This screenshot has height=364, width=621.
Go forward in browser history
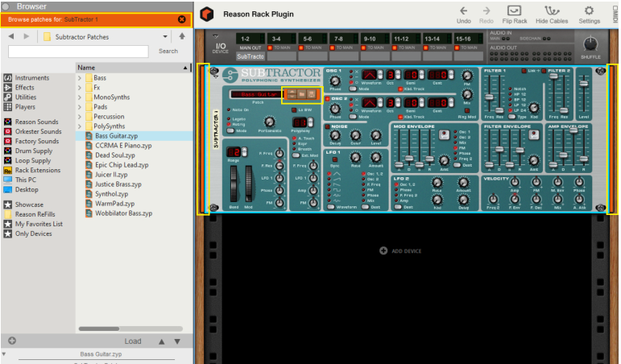(x=26, y=36)
